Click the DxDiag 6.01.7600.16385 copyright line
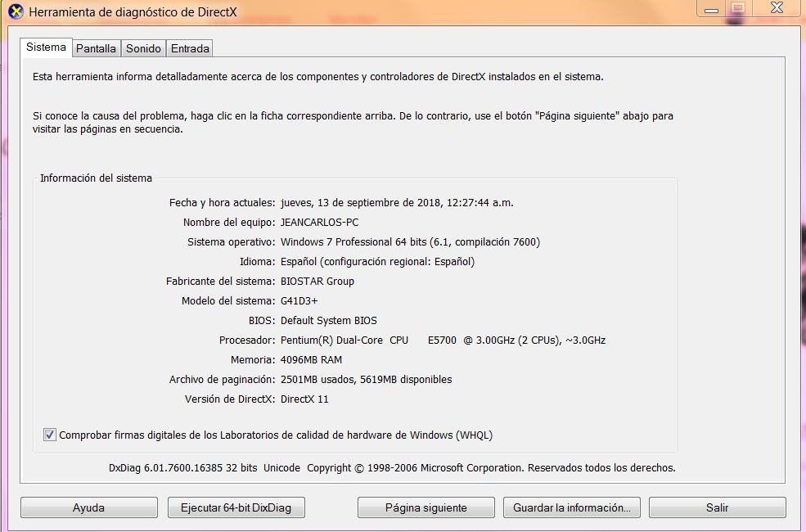The height and width of the screenshot is (532, 806). click(392, 467)
